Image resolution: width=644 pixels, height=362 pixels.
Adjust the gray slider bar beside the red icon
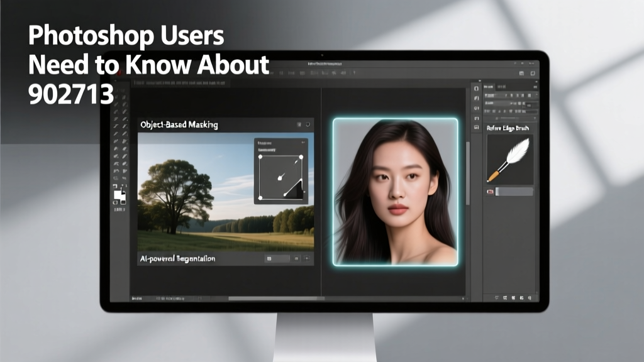point(514,192)
